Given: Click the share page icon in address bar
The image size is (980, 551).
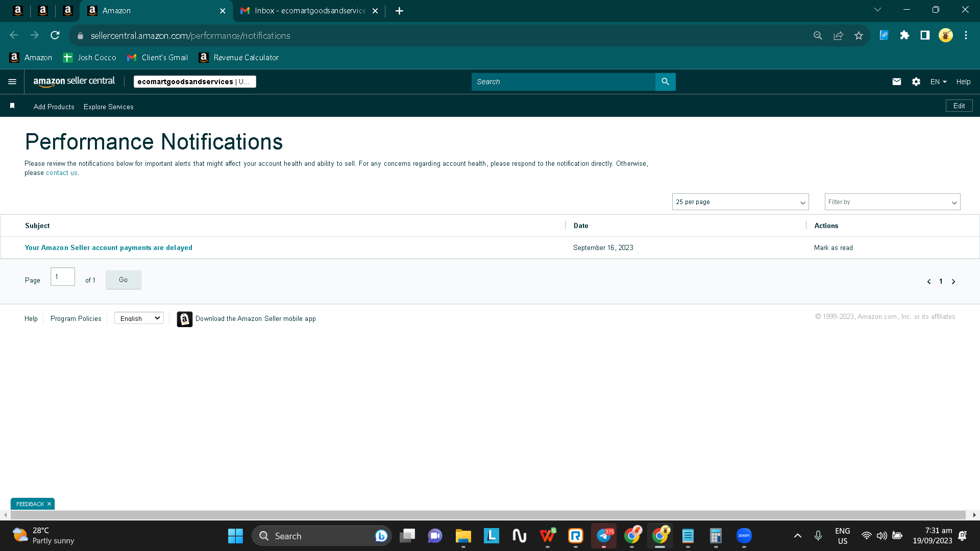Looking at the screenshot, I should [x=838, y=35].
